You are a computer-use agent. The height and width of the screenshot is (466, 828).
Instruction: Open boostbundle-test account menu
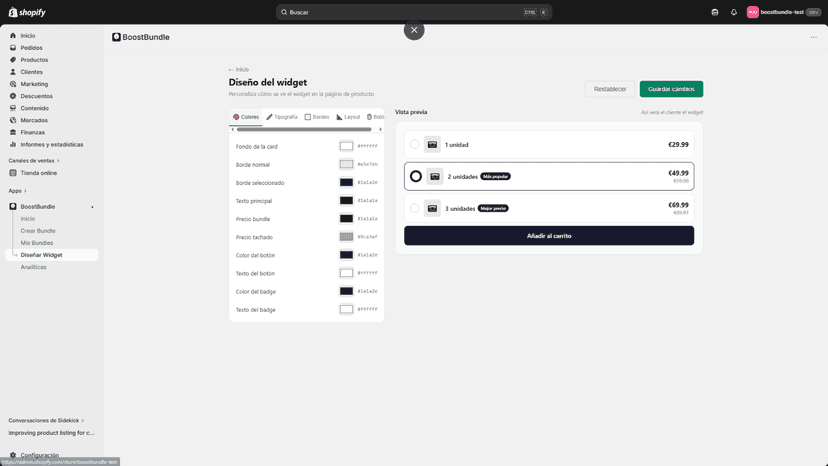[783, 12]
